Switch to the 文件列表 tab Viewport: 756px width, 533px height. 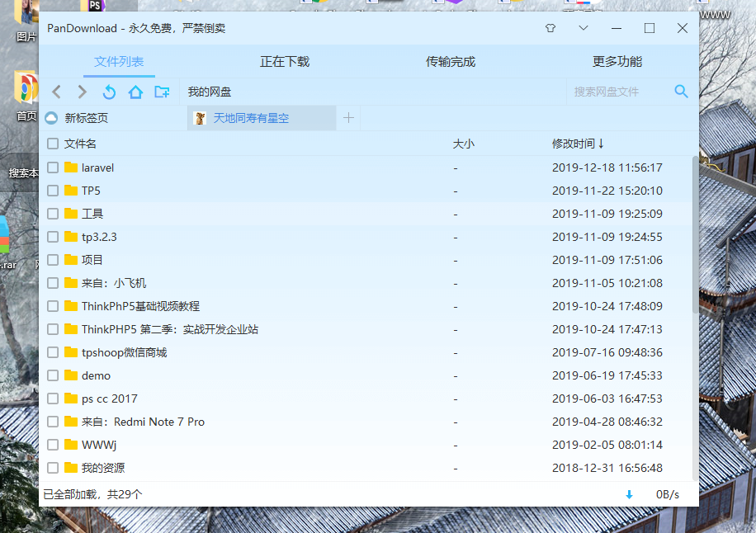click(x=119, y=62)
